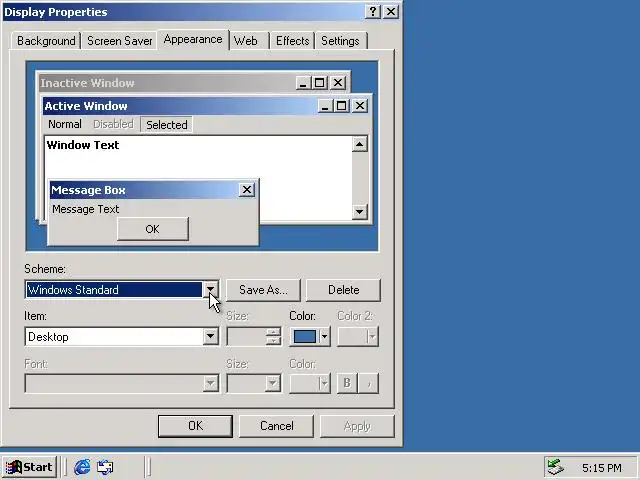
Task: Click the Active Window minimize icon preview
Action: tap(325, 106)
